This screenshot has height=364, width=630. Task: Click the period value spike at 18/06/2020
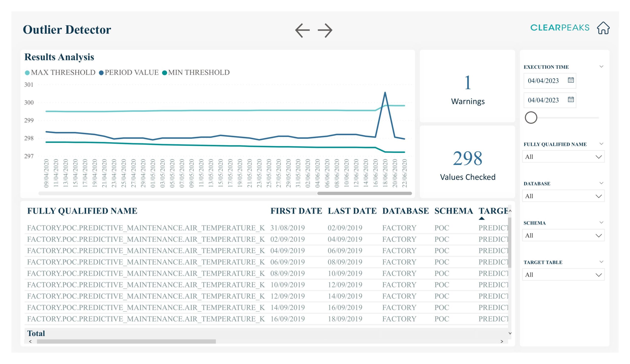385,93
